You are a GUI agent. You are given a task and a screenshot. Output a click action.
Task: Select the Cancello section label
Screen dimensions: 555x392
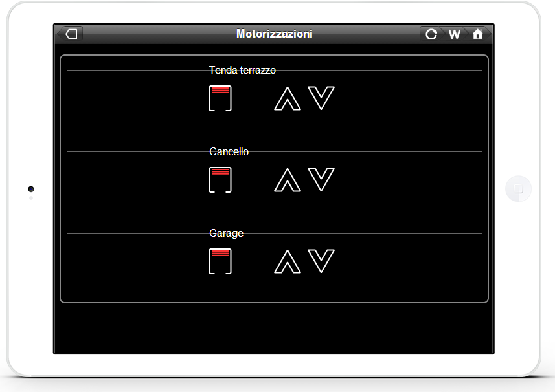(229, 151)
